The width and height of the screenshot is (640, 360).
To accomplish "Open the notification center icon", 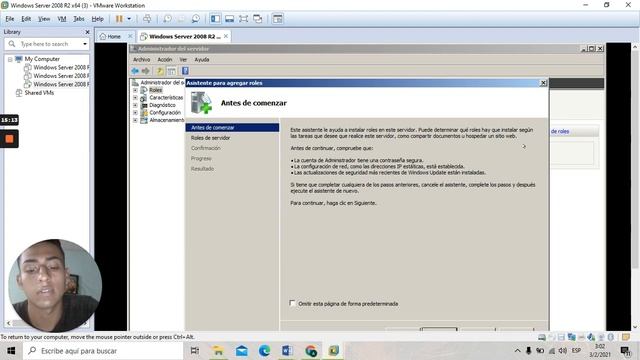I will pos(625,351).
